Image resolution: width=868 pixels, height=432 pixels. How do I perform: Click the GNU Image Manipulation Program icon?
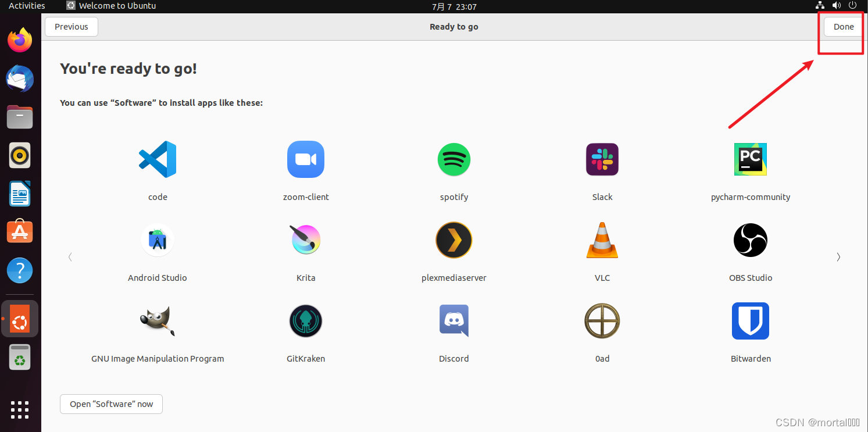158,321
